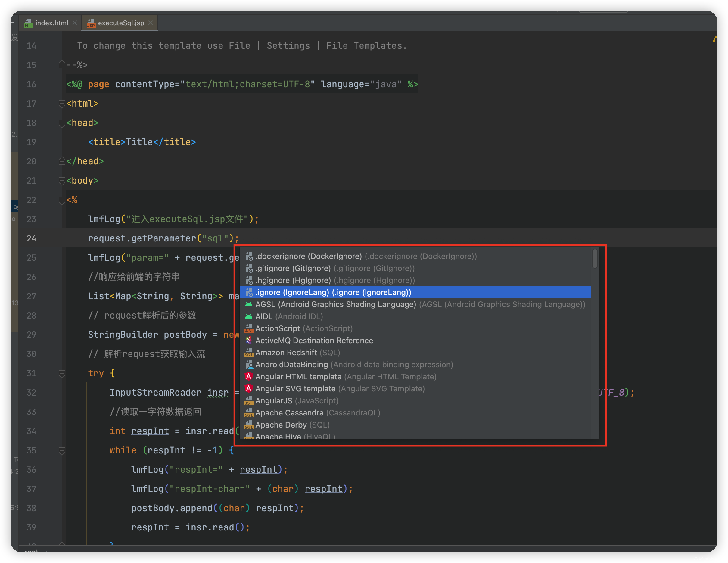Image resolution: width=728 pixels, height=563 pixels.
Task: Click the Angular HTML template icon
Action: [249, 376]
